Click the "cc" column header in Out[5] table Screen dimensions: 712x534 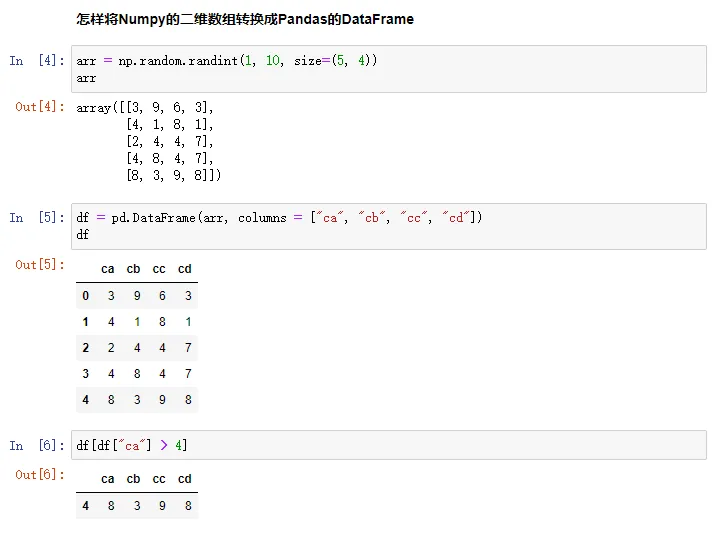[x=159, y=269]
